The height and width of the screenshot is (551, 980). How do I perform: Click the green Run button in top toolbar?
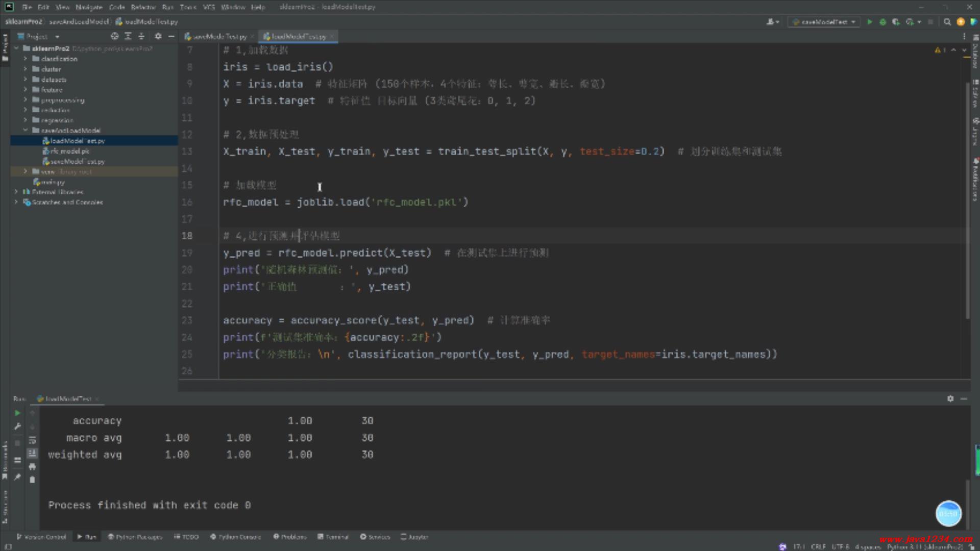point(869,22)
